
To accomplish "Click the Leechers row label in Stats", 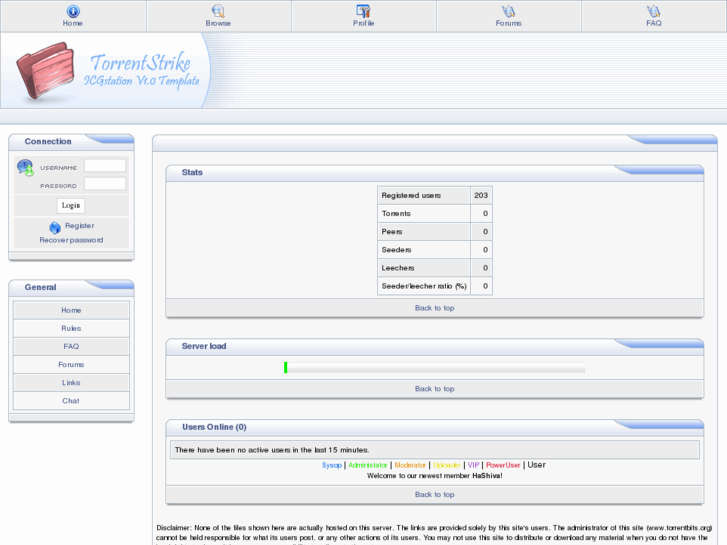I will pyautogui.click(x=398, y=268).
